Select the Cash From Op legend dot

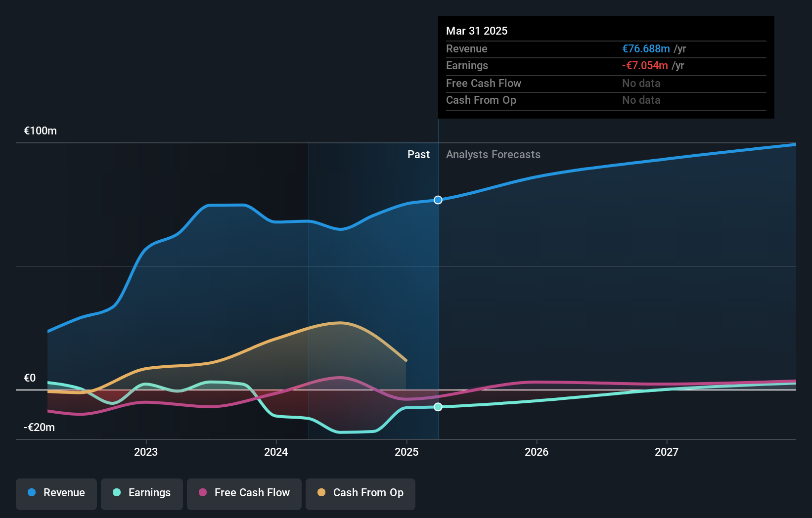tap(322, 493)
